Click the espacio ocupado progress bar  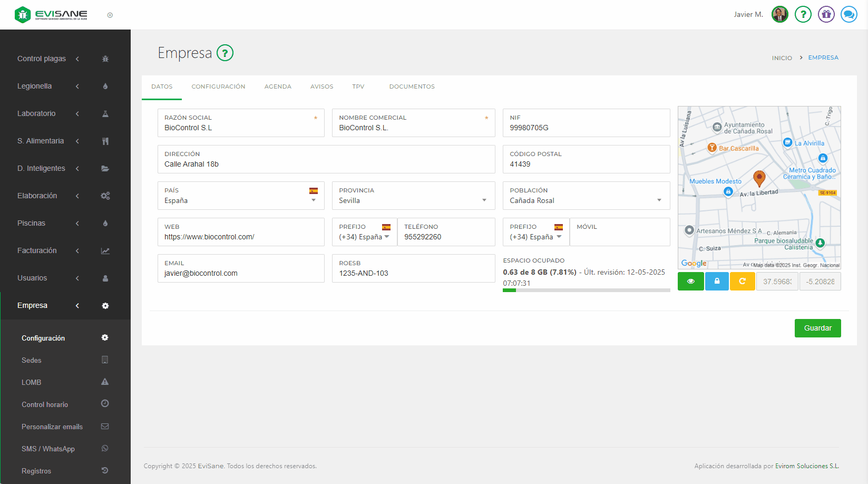point(586,290)
